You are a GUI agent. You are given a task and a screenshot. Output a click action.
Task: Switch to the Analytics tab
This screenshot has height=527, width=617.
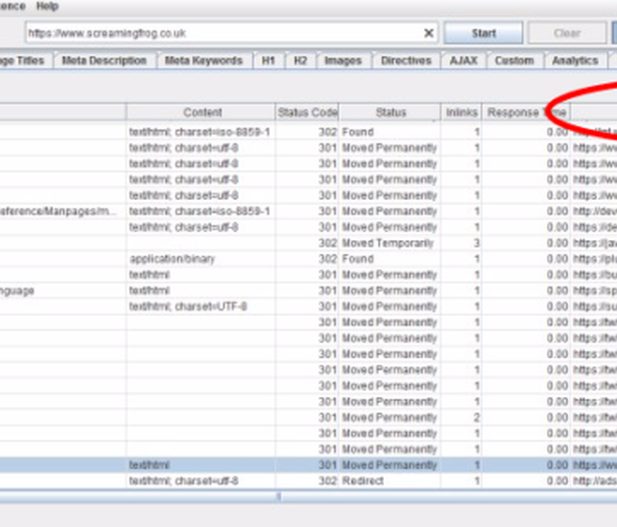coord(575,61)
